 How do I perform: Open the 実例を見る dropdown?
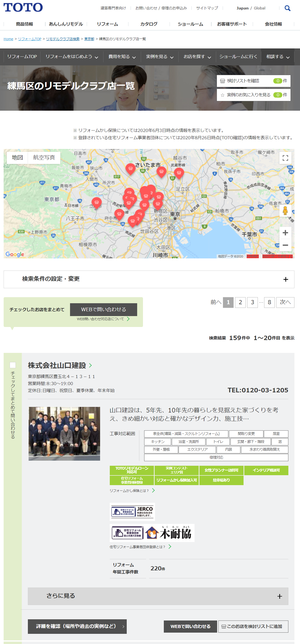160,57
